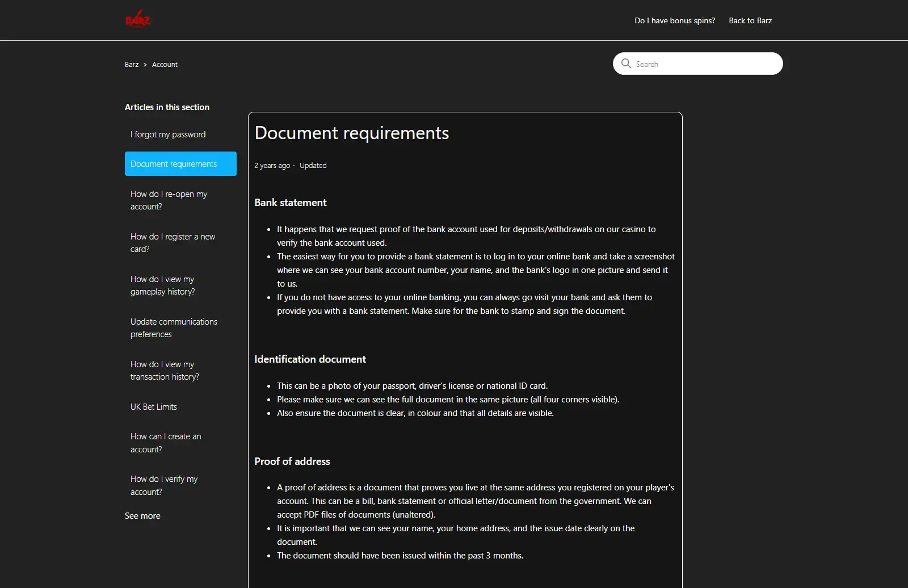Click bullet starting 'It happens that we request proof'
This screenshot has height=588, width=908.
(x=466, y=236)
